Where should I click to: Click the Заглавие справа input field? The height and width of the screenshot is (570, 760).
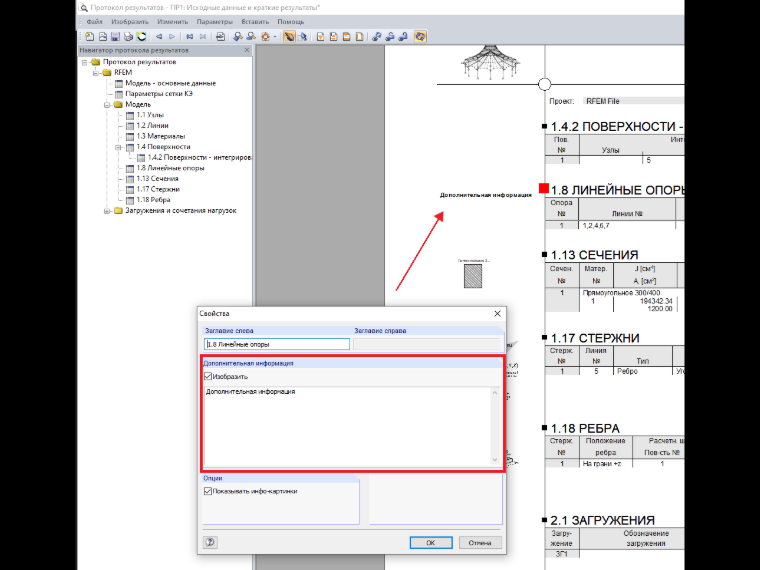(x=427, y=344)
